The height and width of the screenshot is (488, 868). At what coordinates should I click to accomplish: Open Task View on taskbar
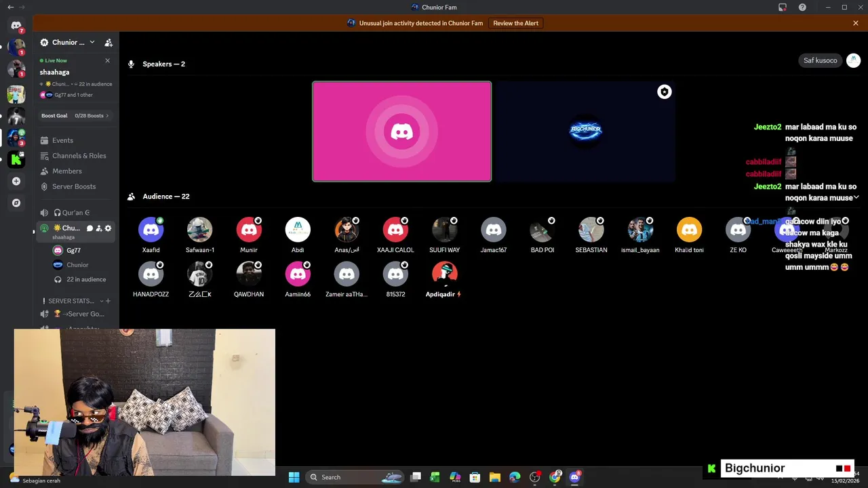(416, 477)
